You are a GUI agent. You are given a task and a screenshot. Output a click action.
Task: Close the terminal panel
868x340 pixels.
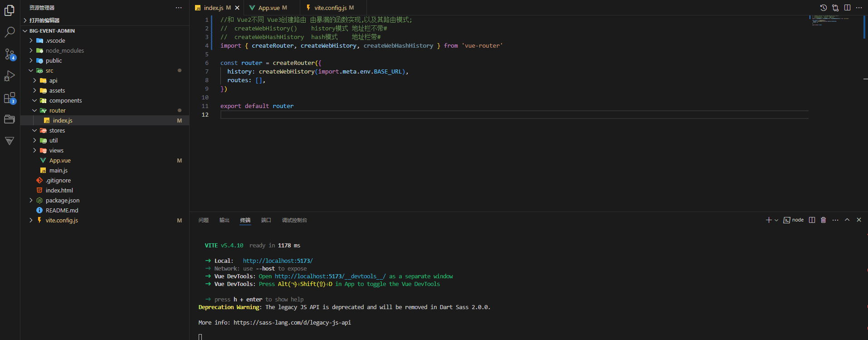tap(859, 220)
